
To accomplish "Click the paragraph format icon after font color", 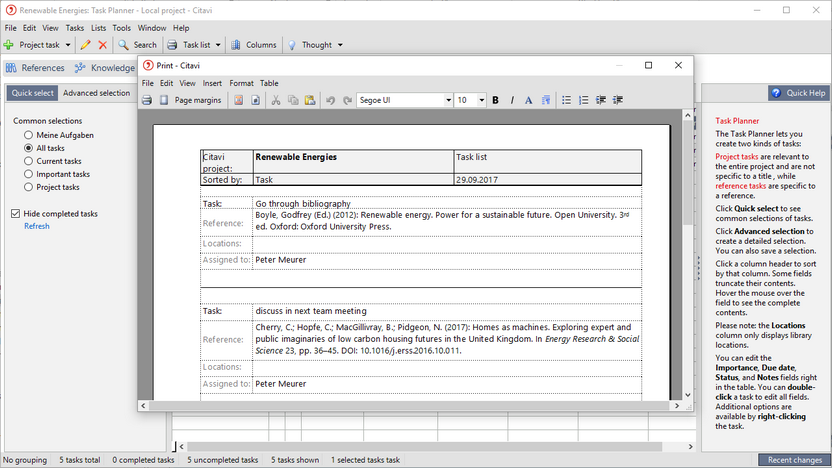I will tap(545, 100).
